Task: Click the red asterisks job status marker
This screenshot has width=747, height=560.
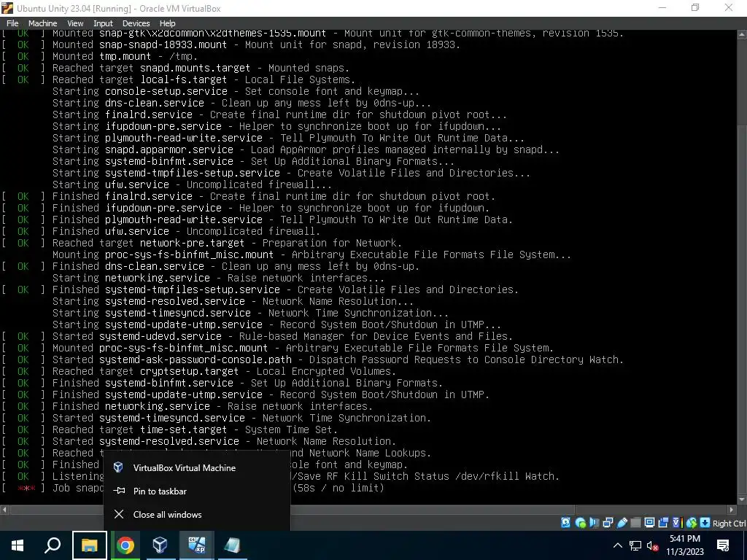Action: 26,488
